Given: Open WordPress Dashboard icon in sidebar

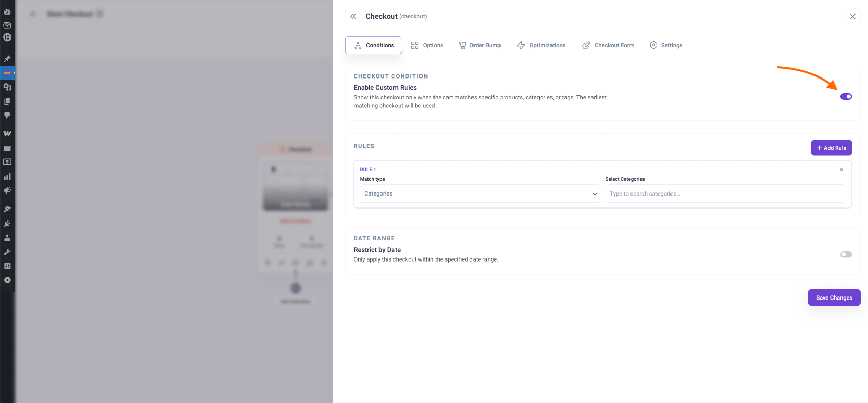Looking at the screenshot, I should pos(7,11).
